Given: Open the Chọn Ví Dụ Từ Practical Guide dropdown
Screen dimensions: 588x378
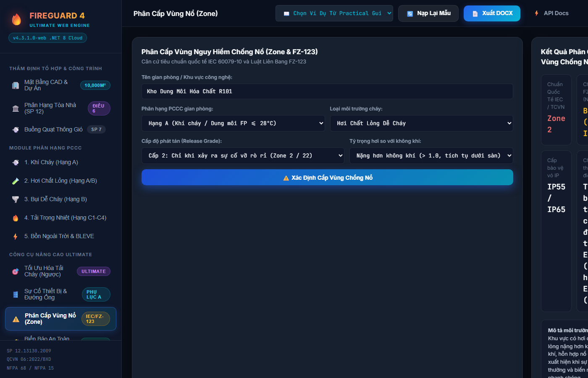Looking at the screenshot, I should [334, 13].
